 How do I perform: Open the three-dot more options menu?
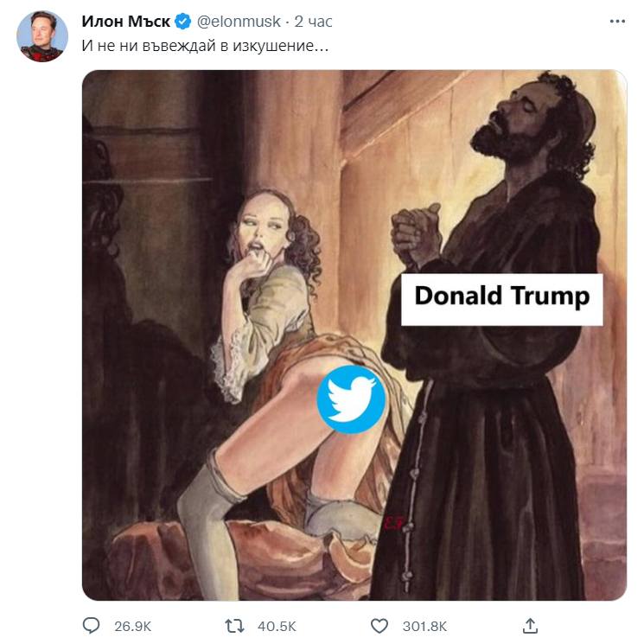(x=616, y=21)
